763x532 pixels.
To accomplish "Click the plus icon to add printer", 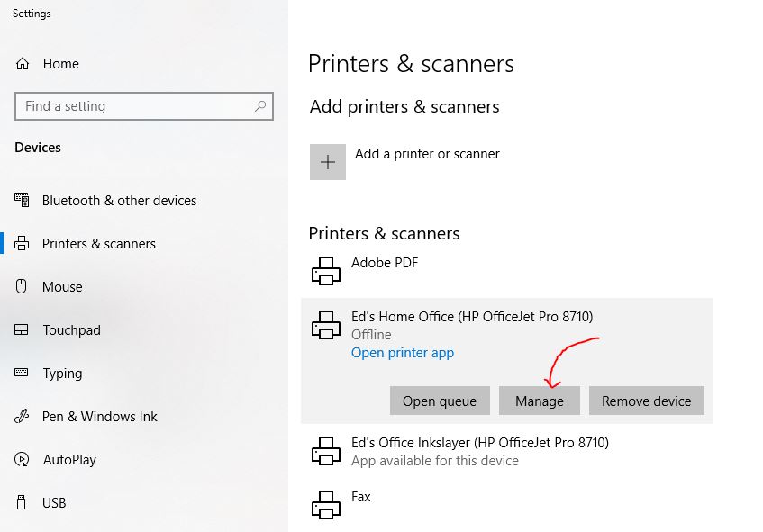I will coord(328,162).
